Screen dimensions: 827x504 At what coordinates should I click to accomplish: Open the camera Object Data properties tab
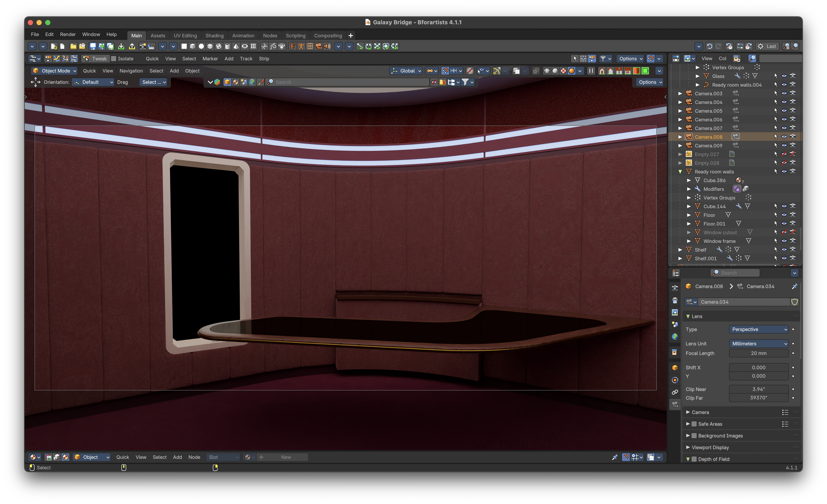675,404
